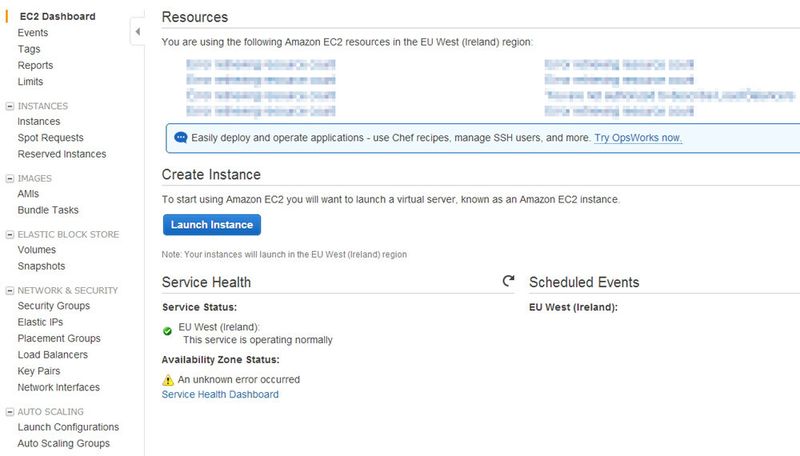Open Volumes page

pyautogui.click(x=37, y=250)
